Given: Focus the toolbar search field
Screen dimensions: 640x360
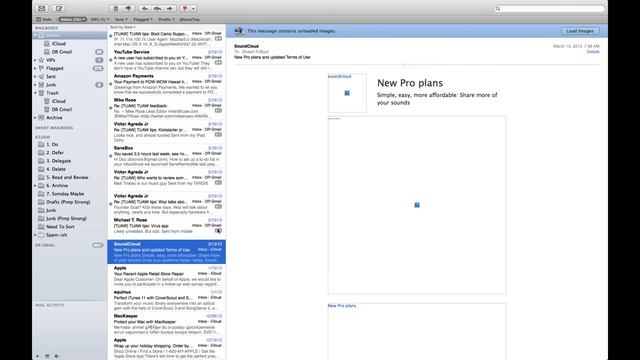Looking at the screenshot, I should (549, 9).
